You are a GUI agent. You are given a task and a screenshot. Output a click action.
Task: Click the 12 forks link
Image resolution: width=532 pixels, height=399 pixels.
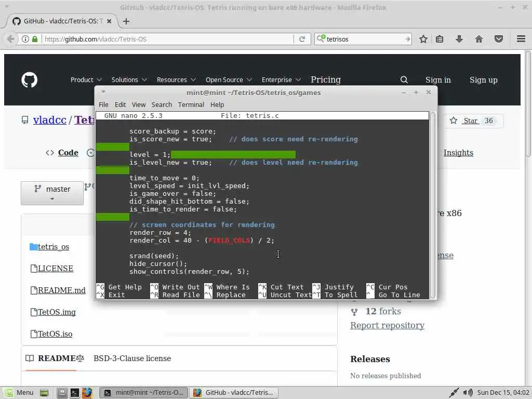(383, 311)
